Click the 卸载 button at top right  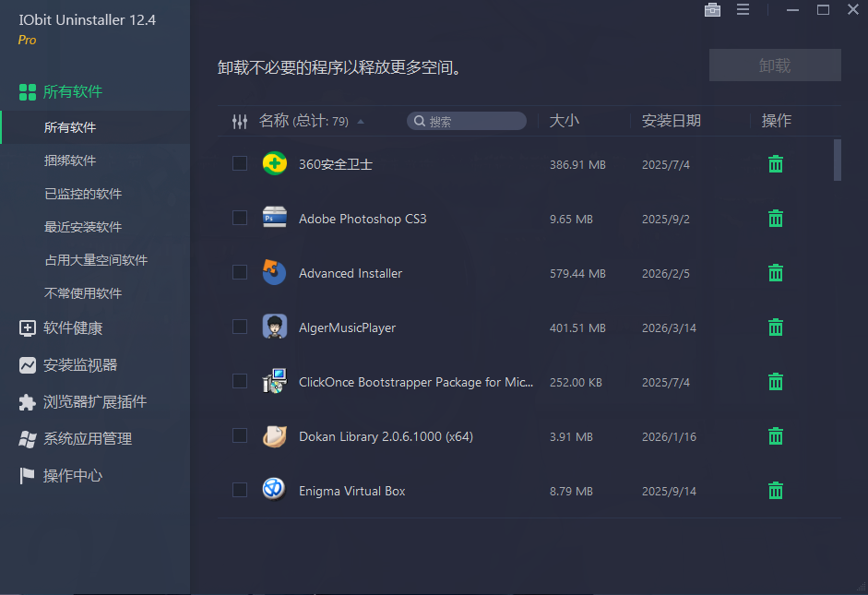[774, 65]
